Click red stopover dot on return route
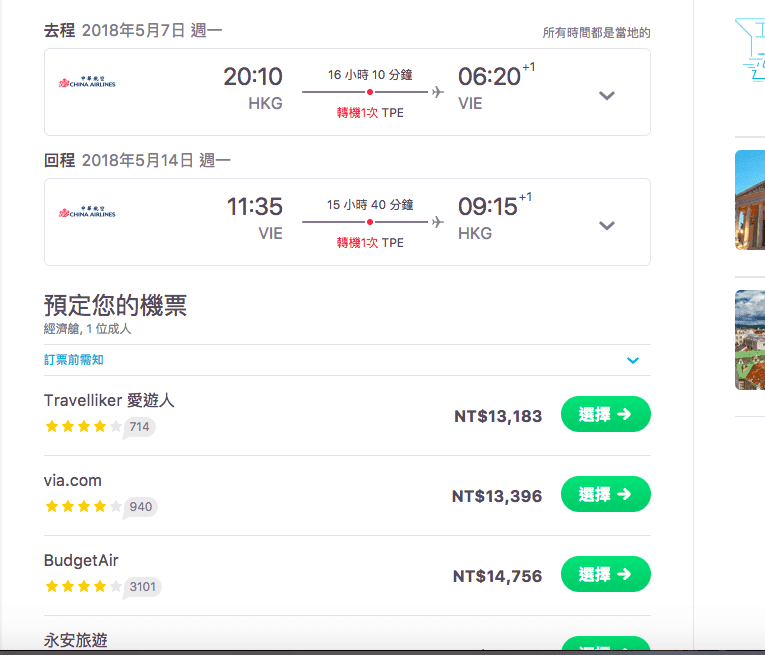 coord(370,222)
